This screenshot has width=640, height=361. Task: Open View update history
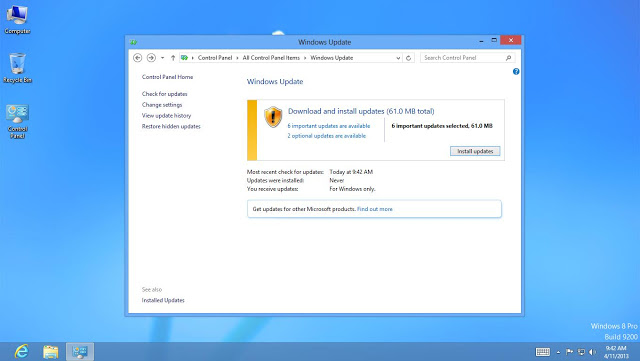click(166, 116)
